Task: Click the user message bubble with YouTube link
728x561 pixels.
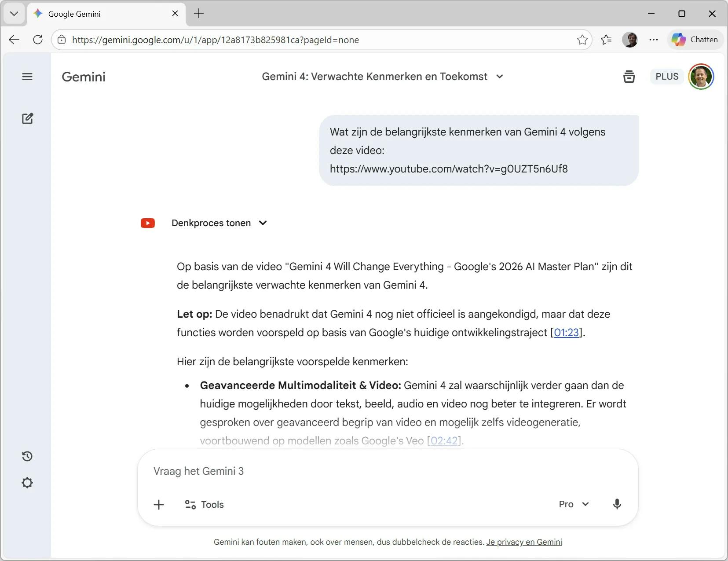Action: click(479, 150)
